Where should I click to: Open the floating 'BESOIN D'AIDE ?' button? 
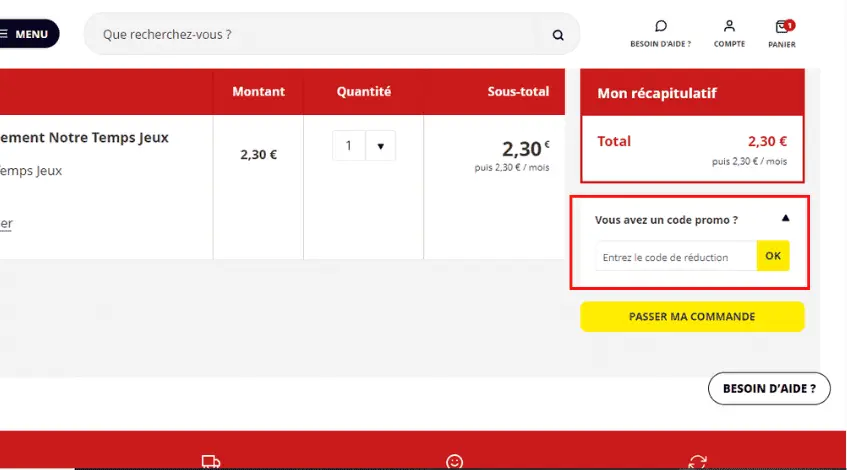point(769,388)
